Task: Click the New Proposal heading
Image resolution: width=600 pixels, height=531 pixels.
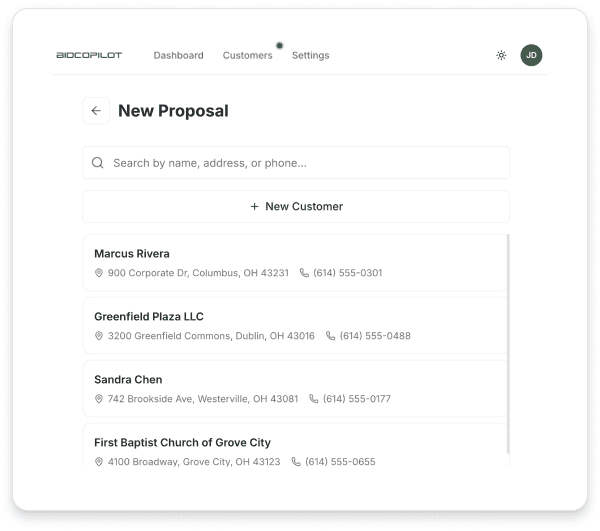Action: click(x=173, y=111)
